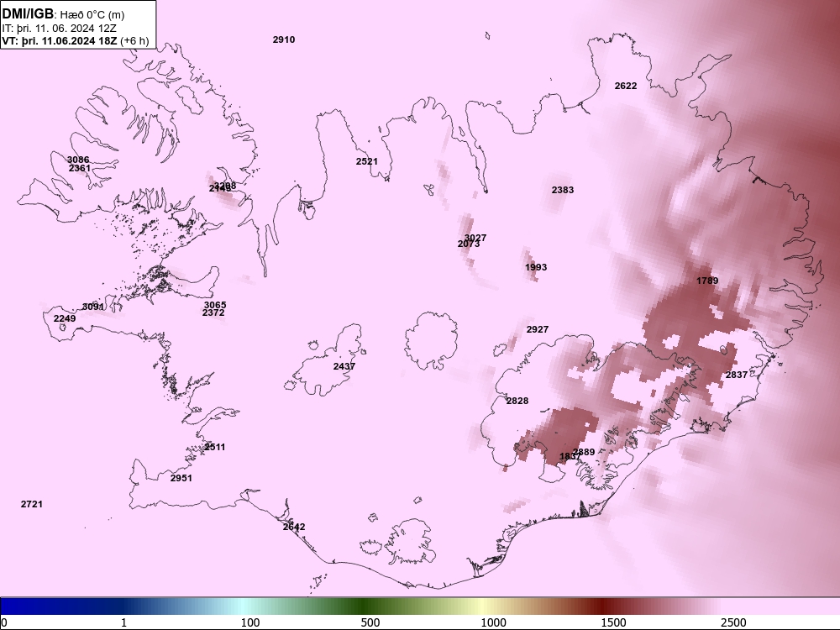Screen dimensions: 840x630
Task: Click the value 2521 on the north coast
Action: click(x=367, y=161)
